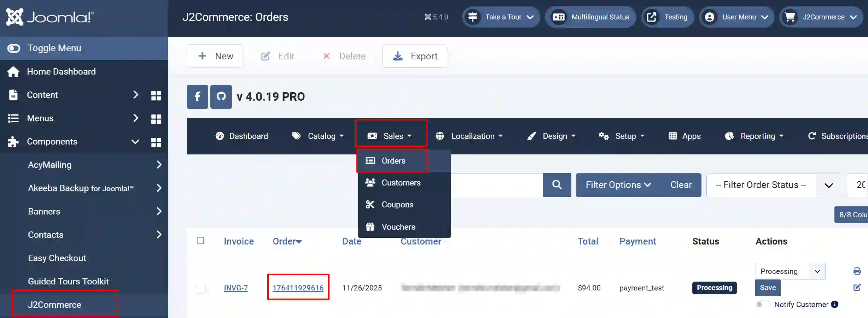This screenshot has width=868, height=318.
Task: Collapse the Components submenu chevron
Action: 135,142
